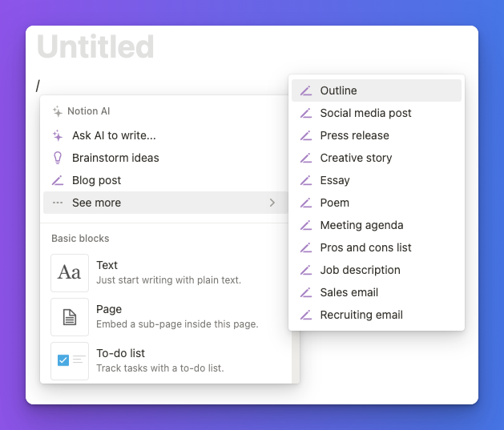Click the pencil icon next to Recruiting email

[x=306, y=315]
